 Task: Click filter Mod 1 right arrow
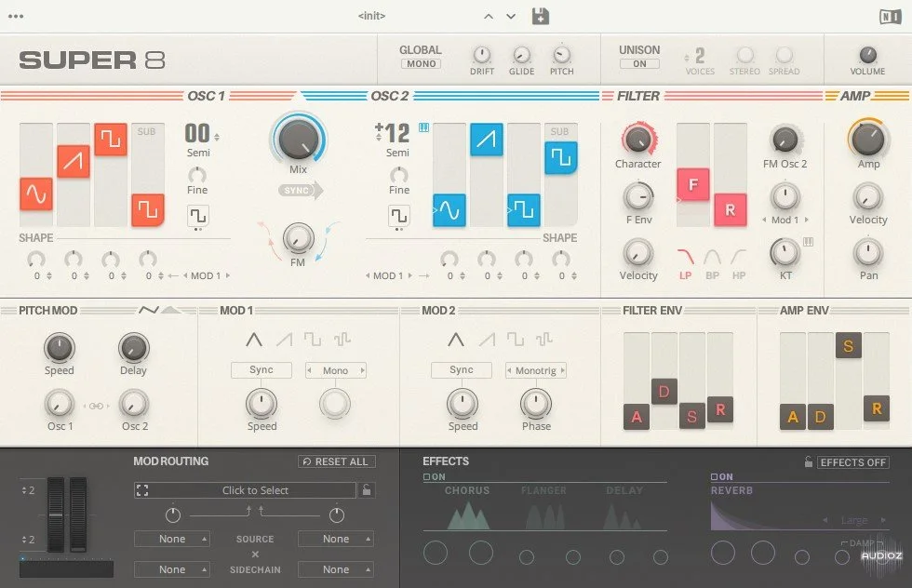click(x=807, y=220)
